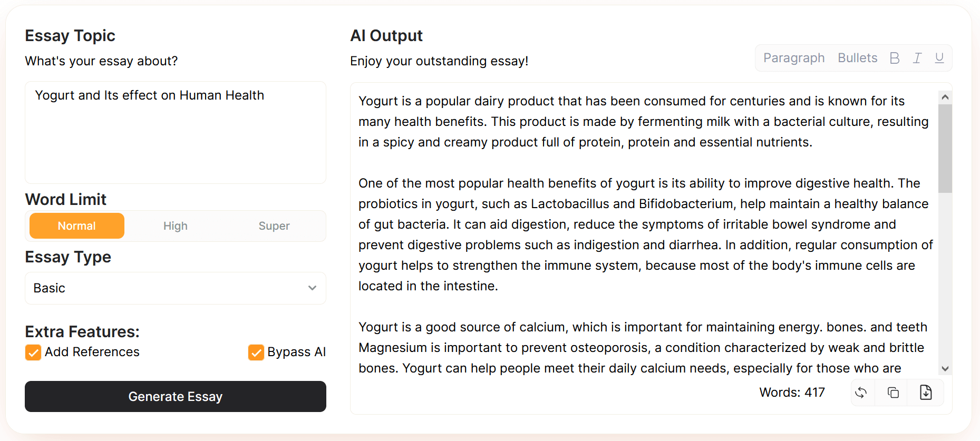This screenshot has width=980, height=441.
Task: Disable the Bypass AI checkbox
Action: (x=256, y=352)
